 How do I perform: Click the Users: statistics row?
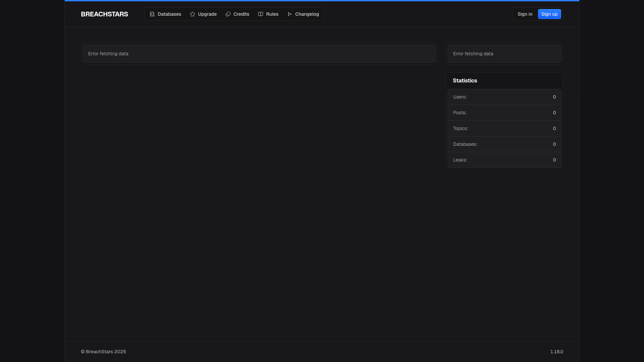coord(504,97)
